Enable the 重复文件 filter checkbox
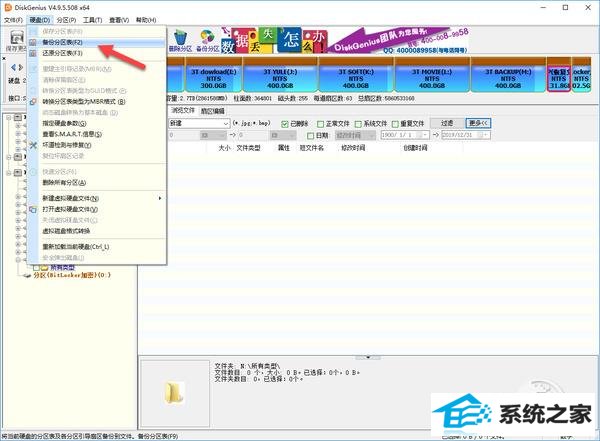Viewport: 600px width, 441px height. click(395, 124)
